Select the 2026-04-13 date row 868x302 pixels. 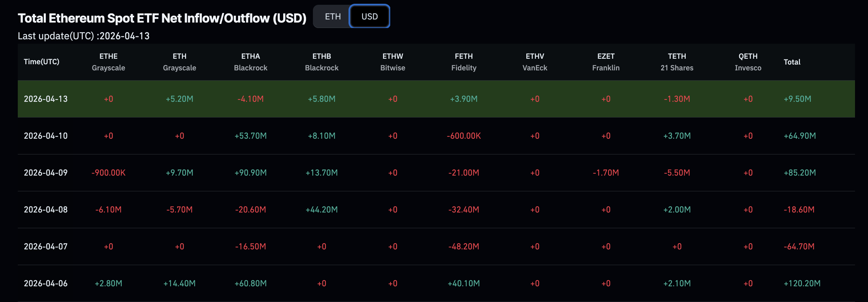pos(46,99)
